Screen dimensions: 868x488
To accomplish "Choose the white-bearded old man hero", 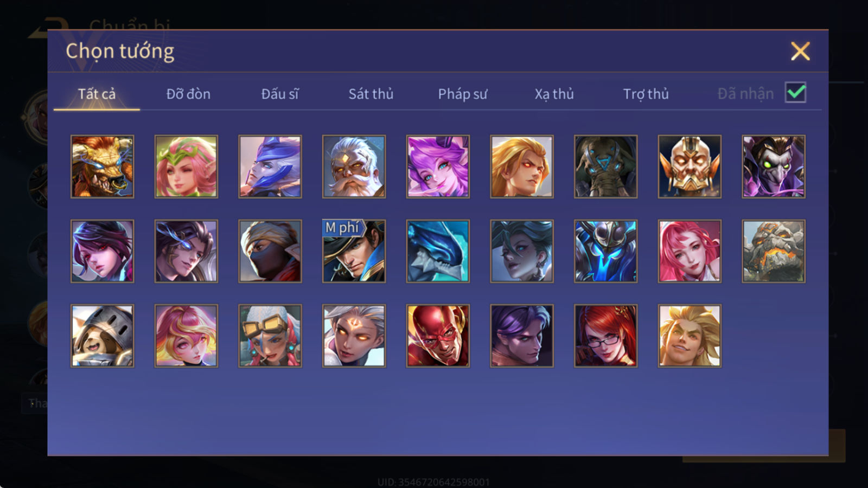I will 354,166.
